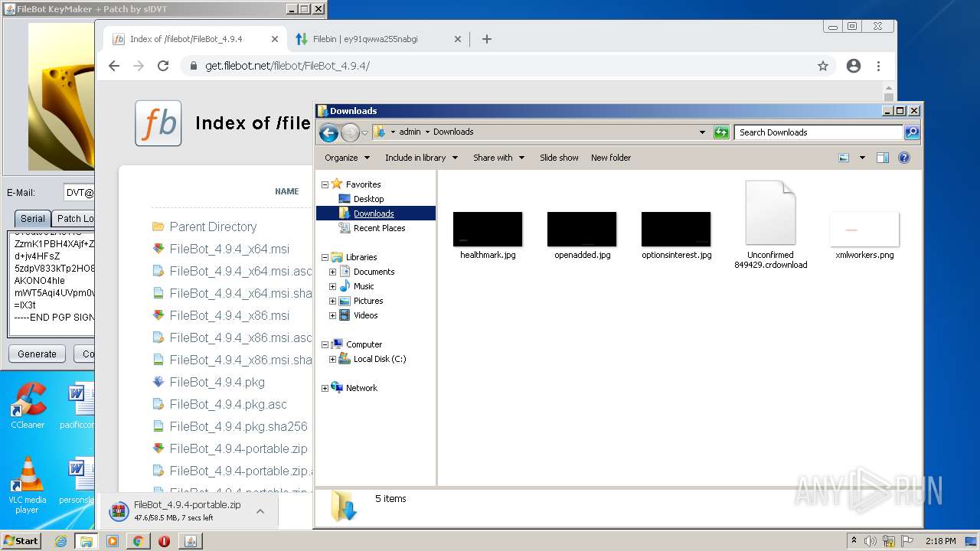
Task: Click the E-Mail field in KeyMaker
Action: 77,193
